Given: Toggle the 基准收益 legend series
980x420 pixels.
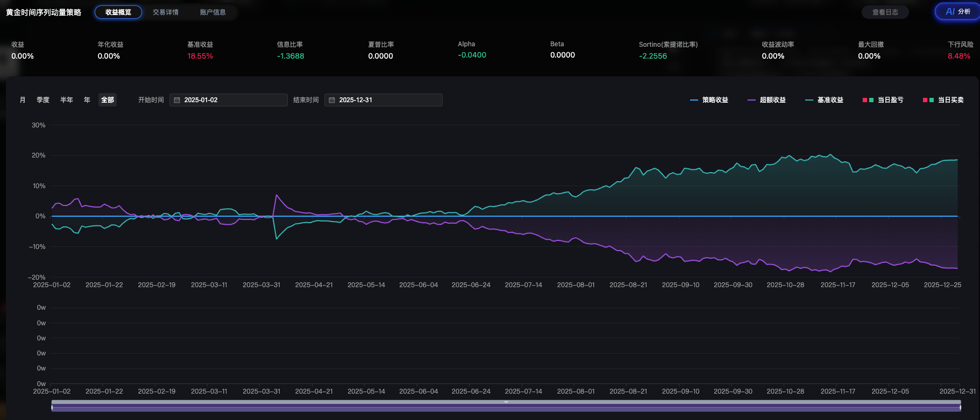Looking at the screenshot, I should [824, 100].
